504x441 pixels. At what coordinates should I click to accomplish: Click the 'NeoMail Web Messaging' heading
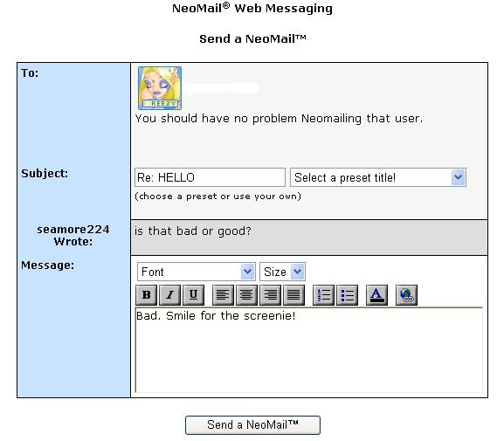click(x=252, y=9)
